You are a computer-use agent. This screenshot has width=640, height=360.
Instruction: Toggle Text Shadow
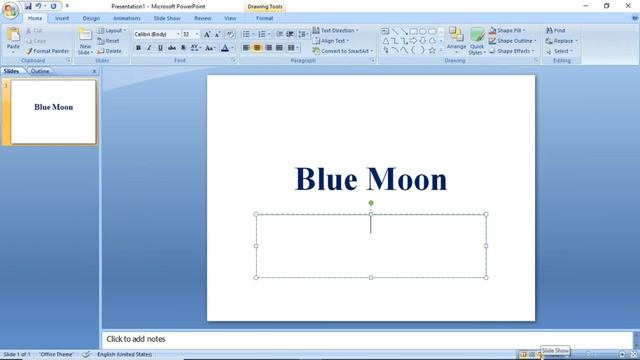(x=183, y=48)
